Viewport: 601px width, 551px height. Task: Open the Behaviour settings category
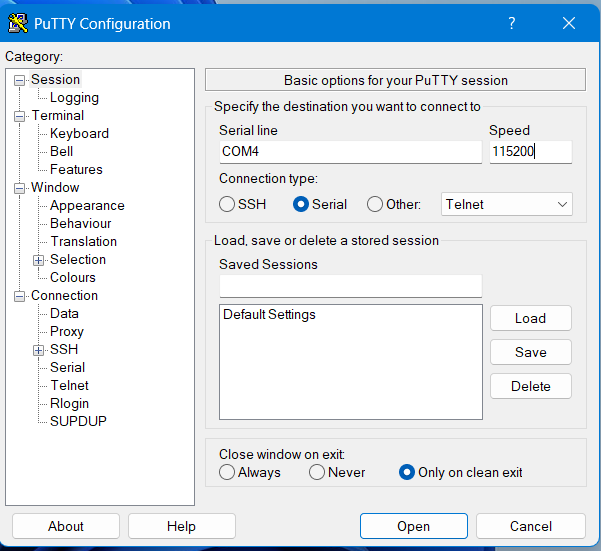click(x=80, y=223)
